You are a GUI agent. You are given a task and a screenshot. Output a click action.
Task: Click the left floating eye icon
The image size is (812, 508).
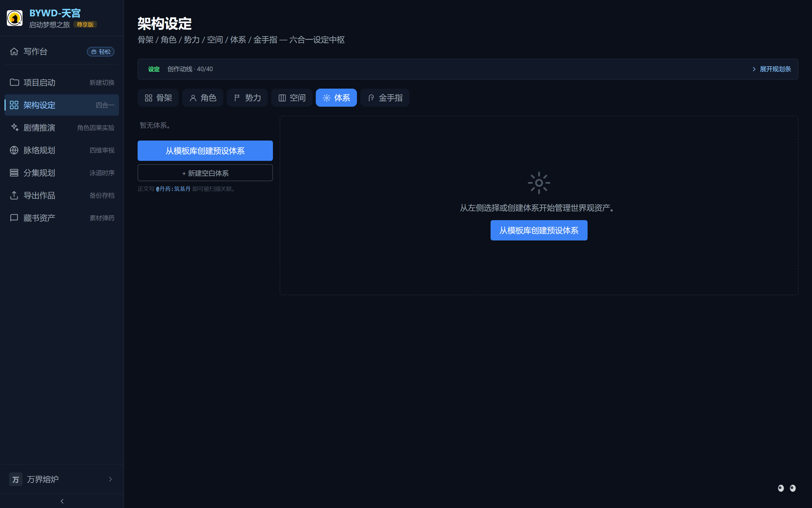pyautogui.click(x=781, y=488)
